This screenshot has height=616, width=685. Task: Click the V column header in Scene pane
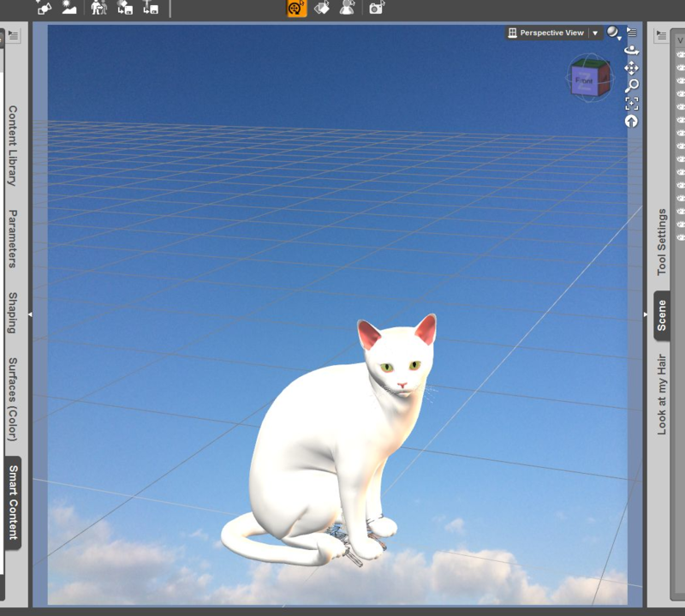[x=679, y=40]
